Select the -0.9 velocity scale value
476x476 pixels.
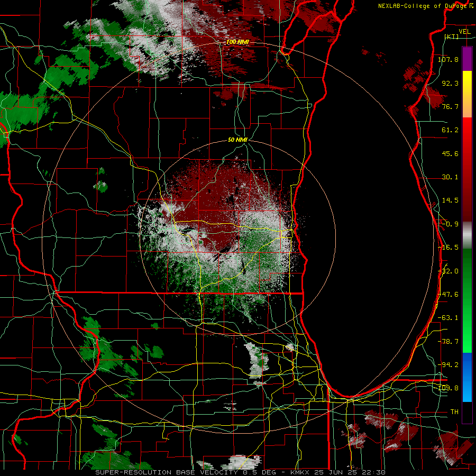coord(450,224)
